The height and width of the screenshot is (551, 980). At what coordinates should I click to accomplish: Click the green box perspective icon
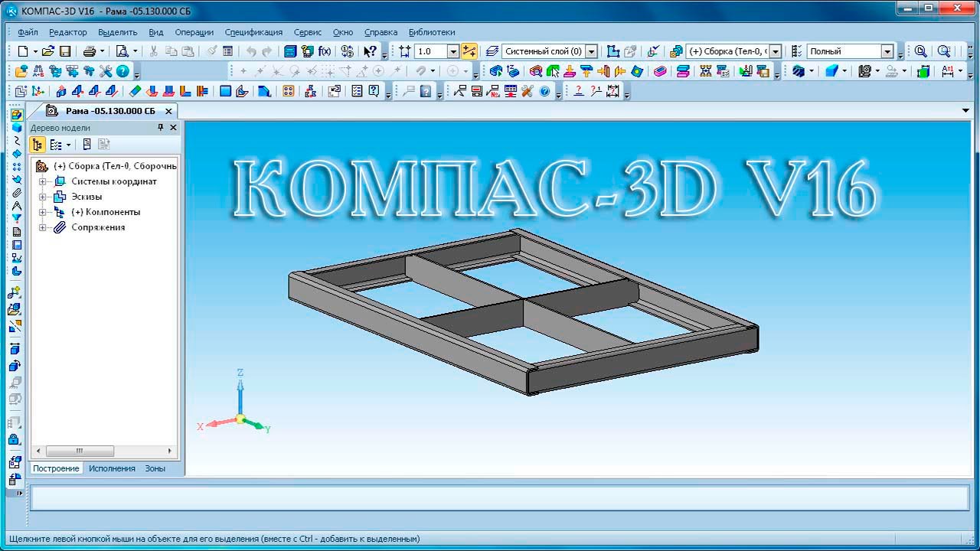click(x=923, y=71)
